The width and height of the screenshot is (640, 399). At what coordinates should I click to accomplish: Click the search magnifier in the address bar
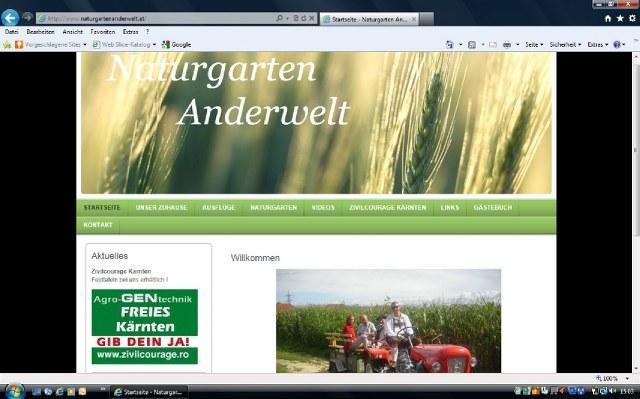[x=280, y=18]
